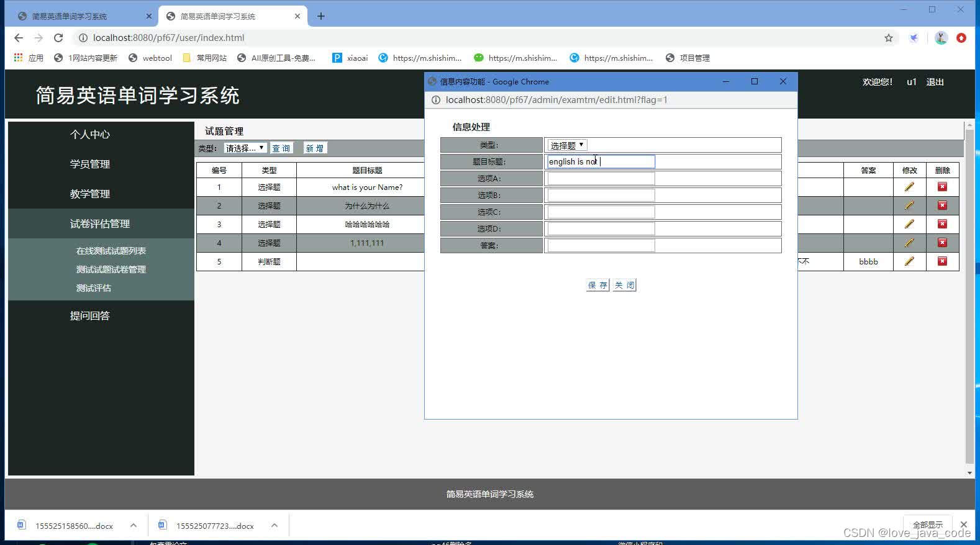
Task: Delete row 3 with the red icon
Action: tap(942, 224)
